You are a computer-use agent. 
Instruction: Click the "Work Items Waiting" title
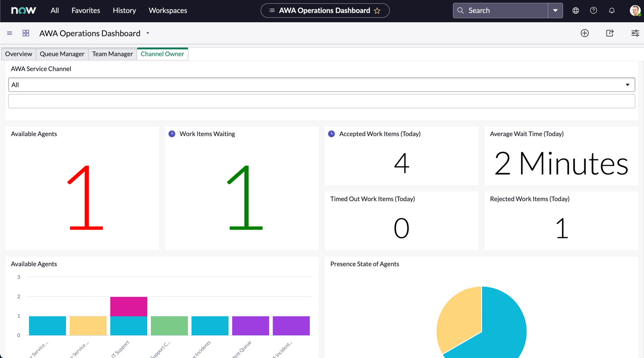pyautogui.click(x=207, y=134)
